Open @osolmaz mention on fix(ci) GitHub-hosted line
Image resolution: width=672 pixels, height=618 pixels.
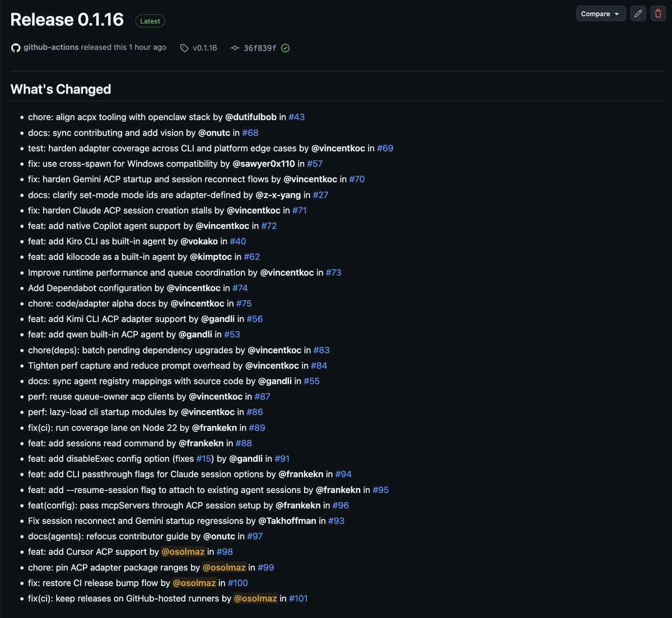tap(255, 598)
